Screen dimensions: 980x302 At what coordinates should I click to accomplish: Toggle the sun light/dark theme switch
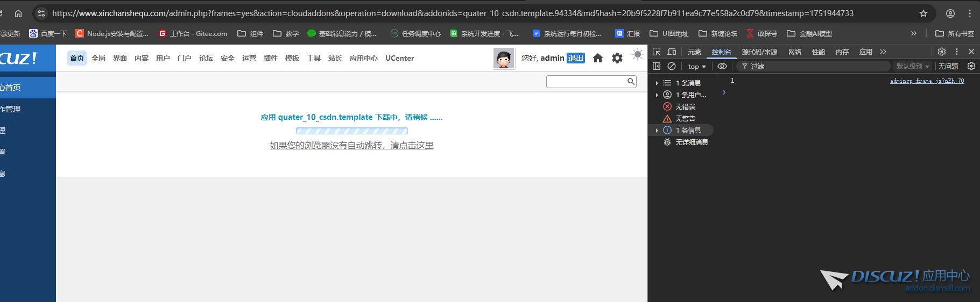coord(637,54)
